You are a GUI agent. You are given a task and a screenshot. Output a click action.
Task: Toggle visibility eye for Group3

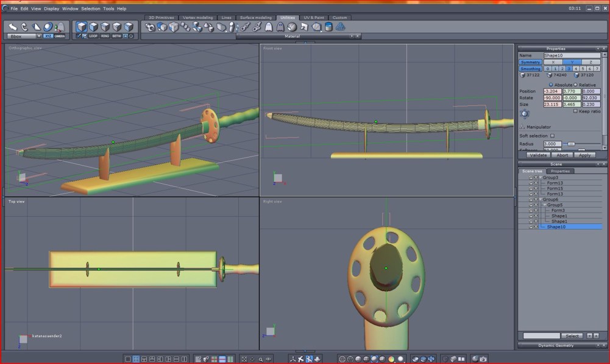(536, 178)
